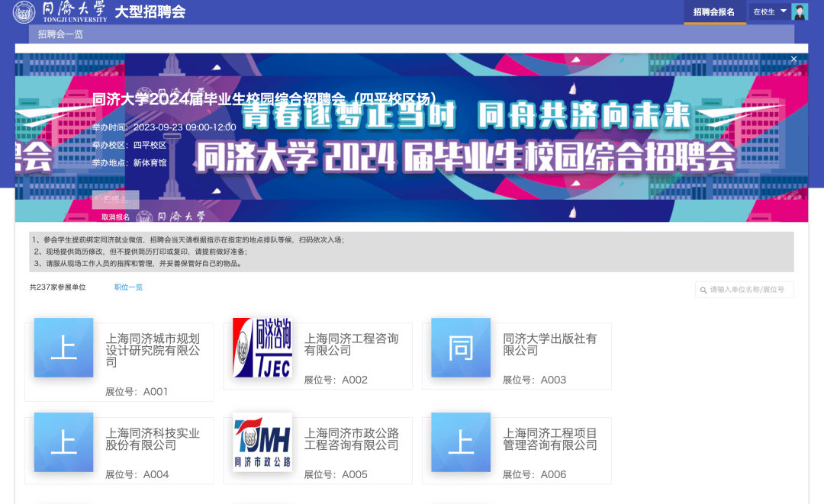Click the search magnifier icon
Screen dimensions: 824x504
pos(703,289)
